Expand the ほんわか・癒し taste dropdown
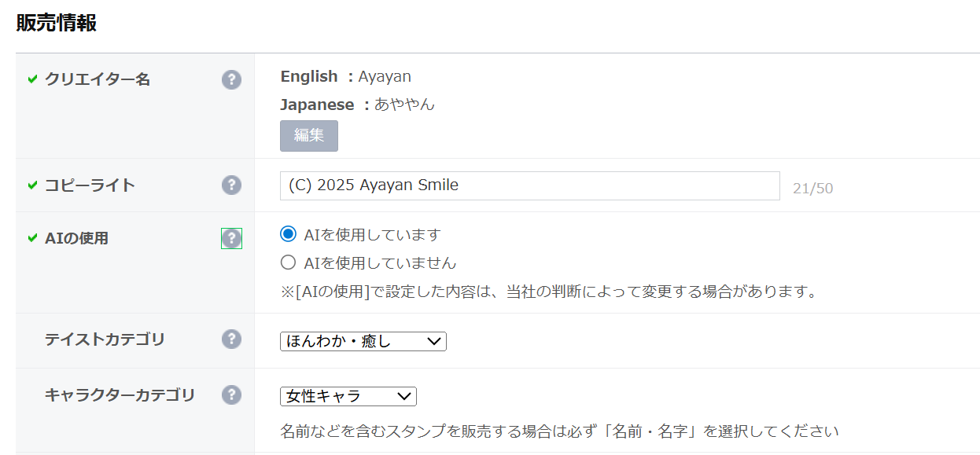This screenshot has width=980, height=455. [x=363, y=341]
